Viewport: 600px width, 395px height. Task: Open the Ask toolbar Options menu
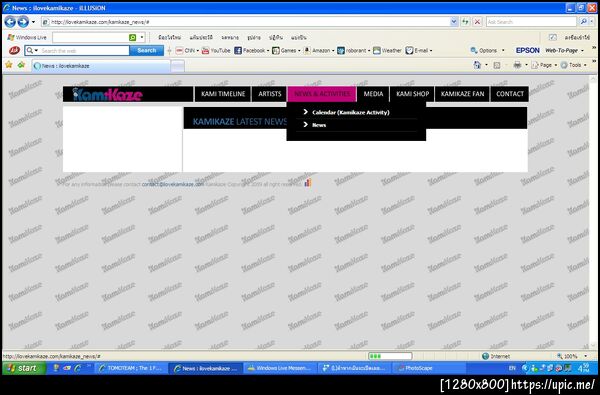click(487, 51)
